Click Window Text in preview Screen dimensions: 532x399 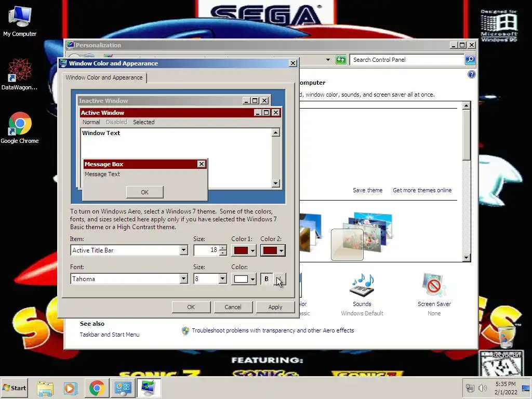click(101, 133)
